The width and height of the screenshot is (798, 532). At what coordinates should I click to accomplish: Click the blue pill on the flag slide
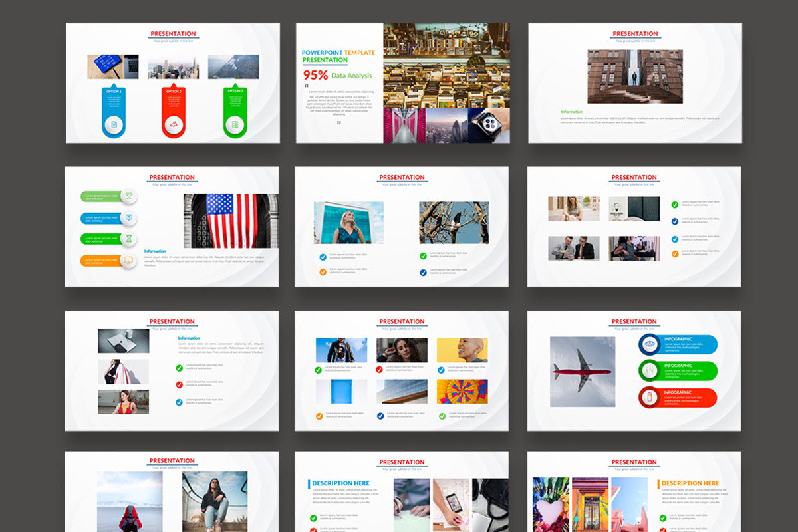(101, 218)
